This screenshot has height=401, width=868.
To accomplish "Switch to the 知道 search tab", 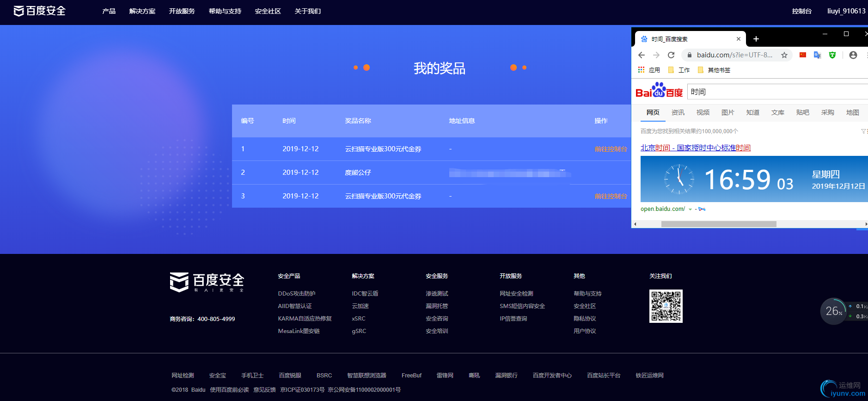I will tap(753, 112).
